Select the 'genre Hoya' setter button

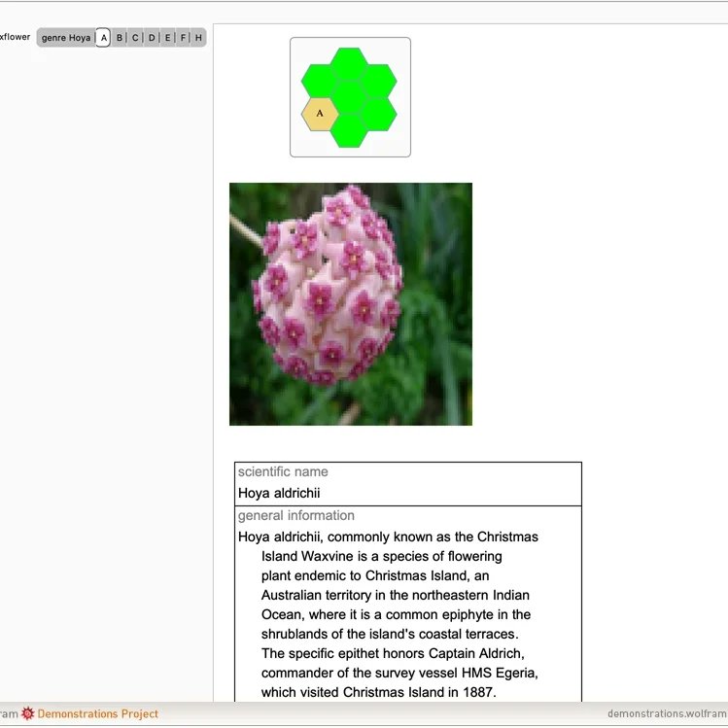(66, 38)
